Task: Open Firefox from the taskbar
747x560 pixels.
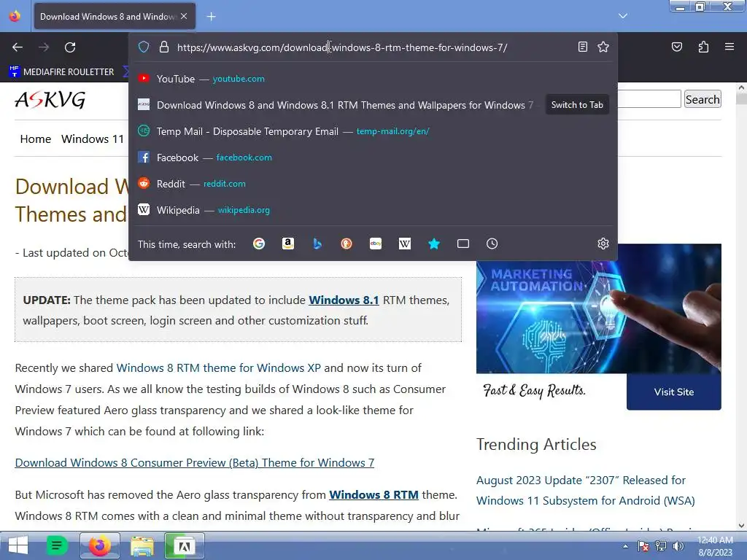Action: [x=99, y=545]
